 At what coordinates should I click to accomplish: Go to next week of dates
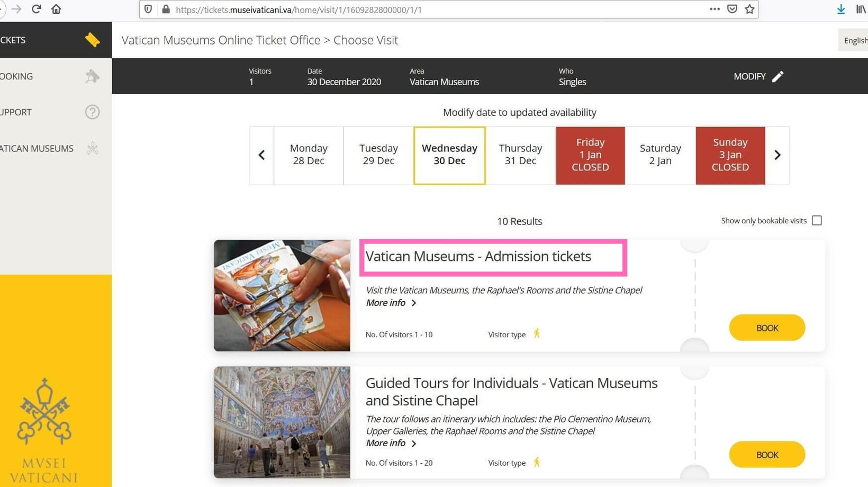(x=777, y=155)
